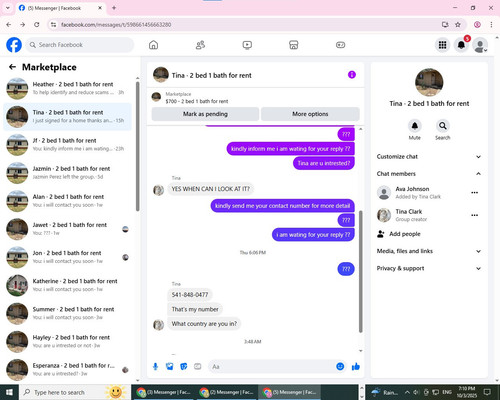Open conversation info purple icon
The image size is (500, 400).
(352, 75)
